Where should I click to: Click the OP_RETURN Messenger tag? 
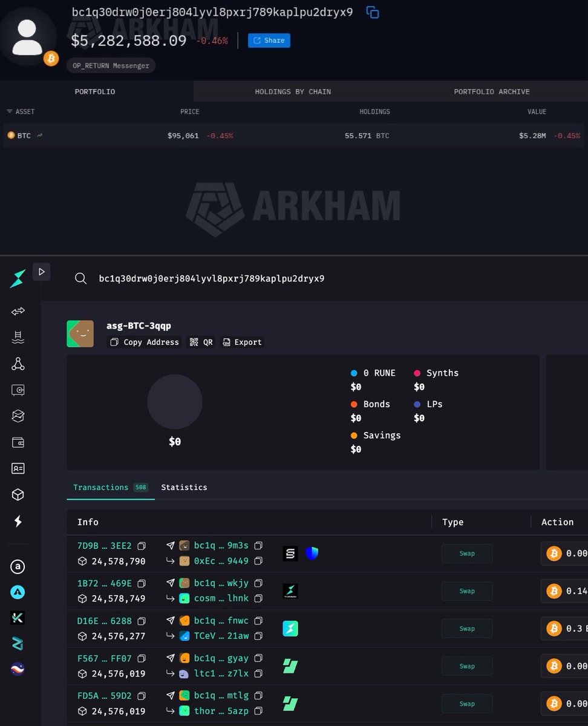click(x=111, y=65)
